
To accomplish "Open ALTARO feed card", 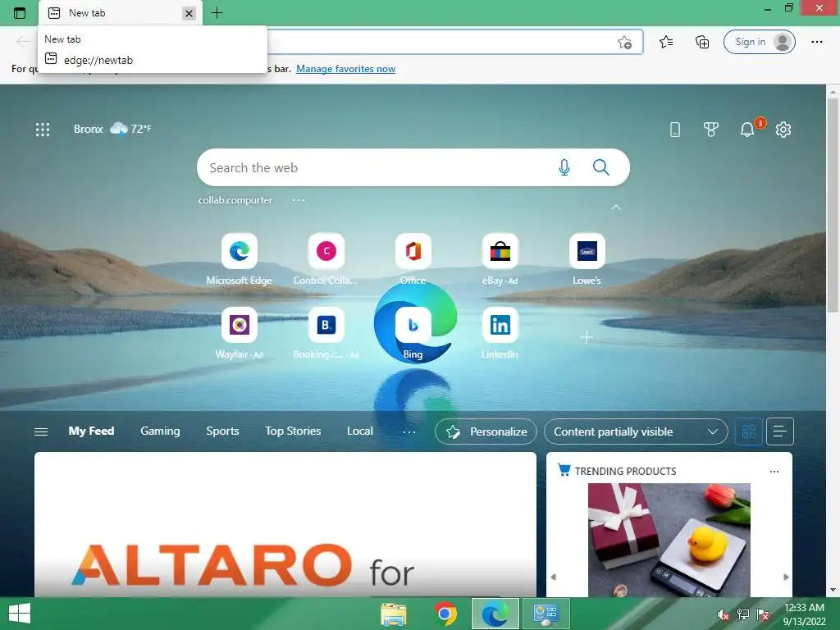I will pyautogui.click(x=285, y=524).
